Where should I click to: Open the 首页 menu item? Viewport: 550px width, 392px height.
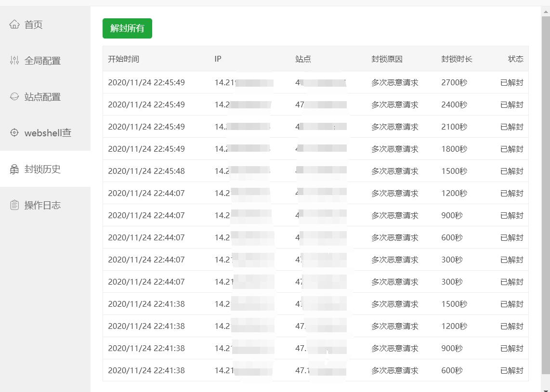34,25
